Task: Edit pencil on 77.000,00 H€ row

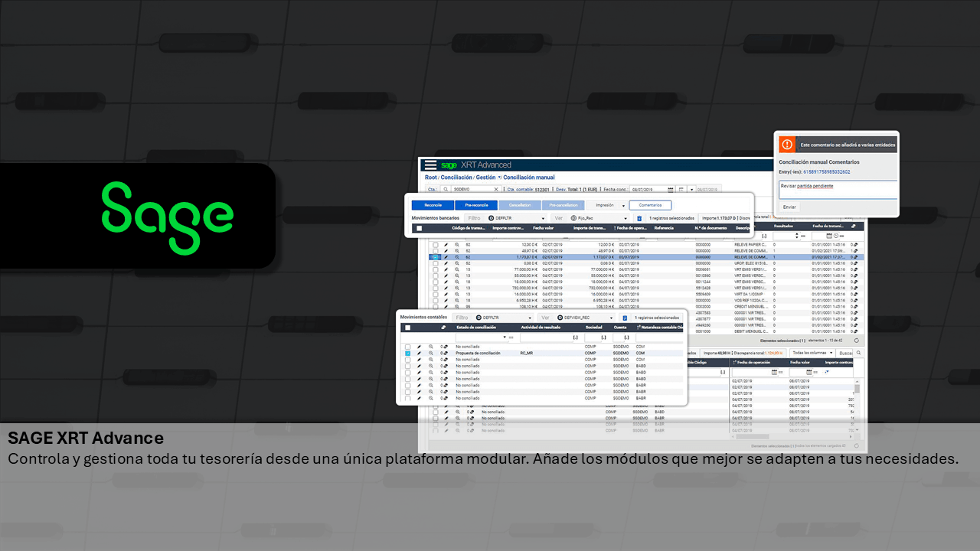Action: coord(446,269)
